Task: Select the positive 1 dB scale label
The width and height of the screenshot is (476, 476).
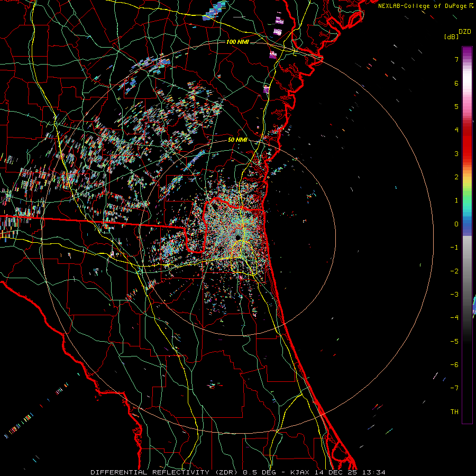Action: 456,200
